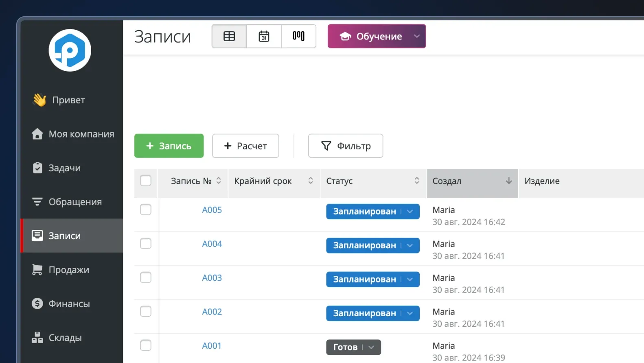The image size is (644, 363).
Task: Open status dropdown for record A002
Action: (410, 313)
